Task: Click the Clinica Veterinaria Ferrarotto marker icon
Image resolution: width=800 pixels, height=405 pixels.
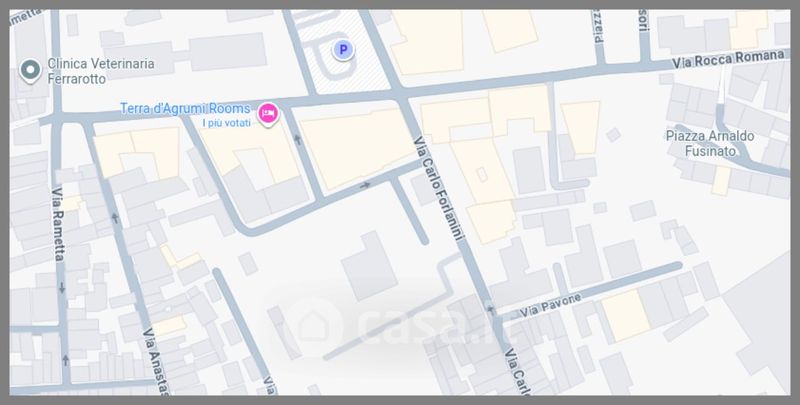Action: (x=31, y=70)
